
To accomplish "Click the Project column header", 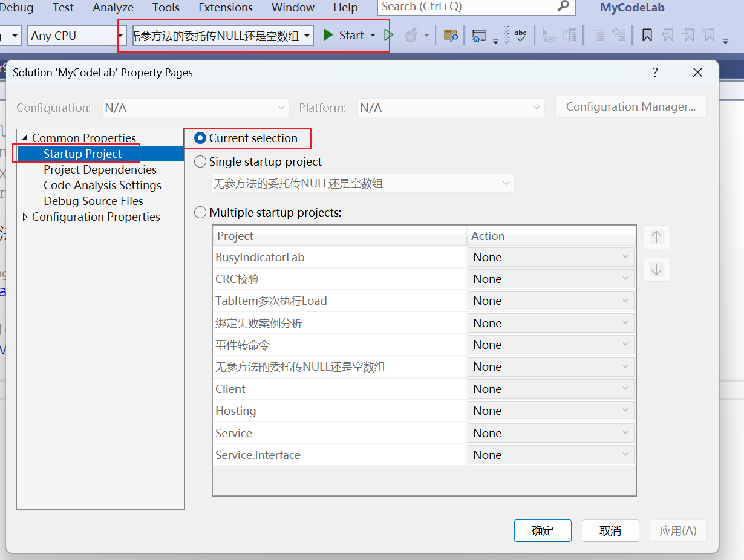I will point(339,236).
